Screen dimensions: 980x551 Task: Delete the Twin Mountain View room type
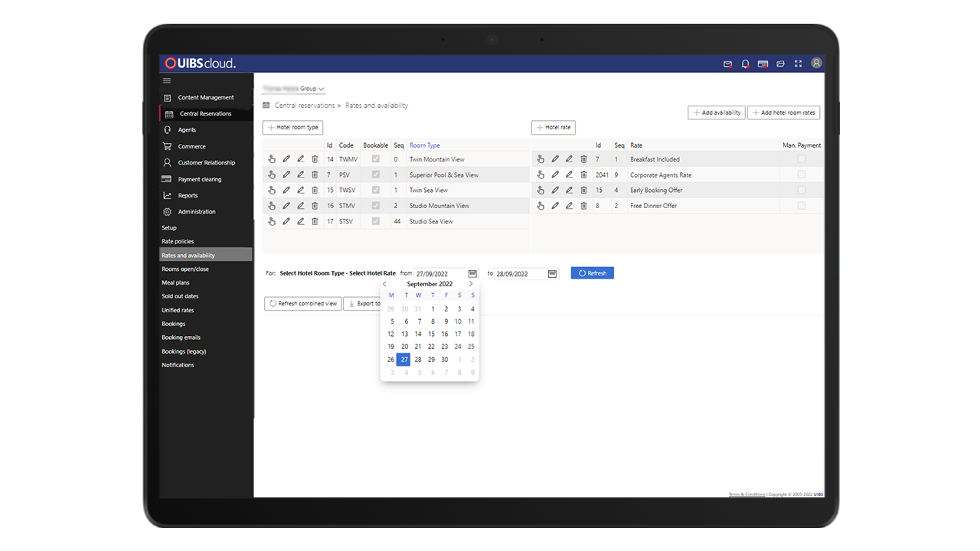coord(315,159)
